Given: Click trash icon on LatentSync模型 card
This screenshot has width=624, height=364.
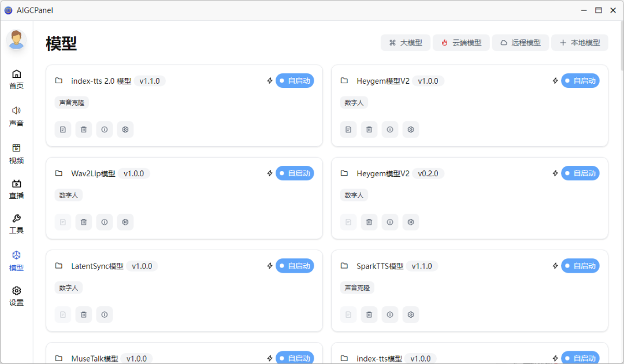Looking at the screenshot, I should tap(84, 314).
